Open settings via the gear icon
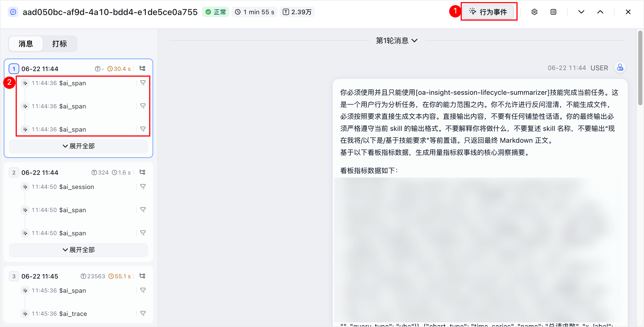The width and height of the screenshot is (644, 327). 534,12
